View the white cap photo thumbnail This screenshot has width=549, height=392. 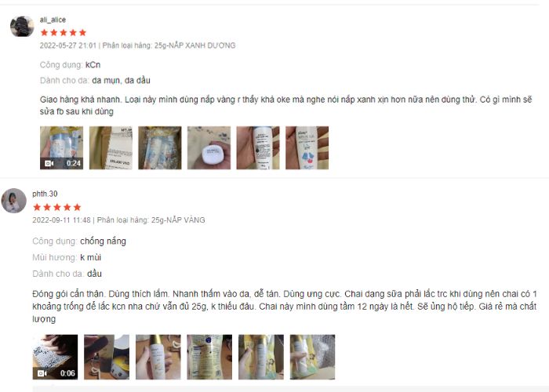[x=209, y=147]
